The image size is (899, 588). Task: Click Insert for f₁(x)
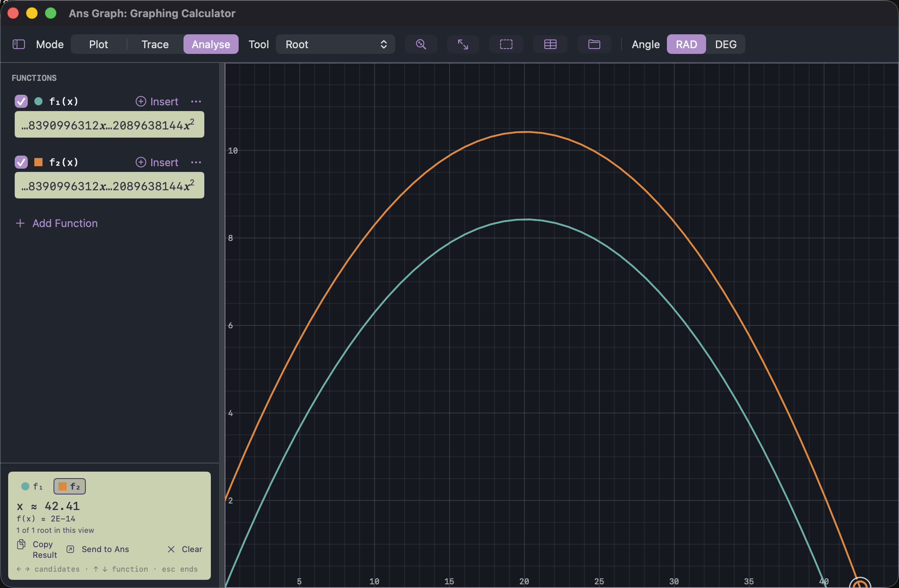[157, 101]
